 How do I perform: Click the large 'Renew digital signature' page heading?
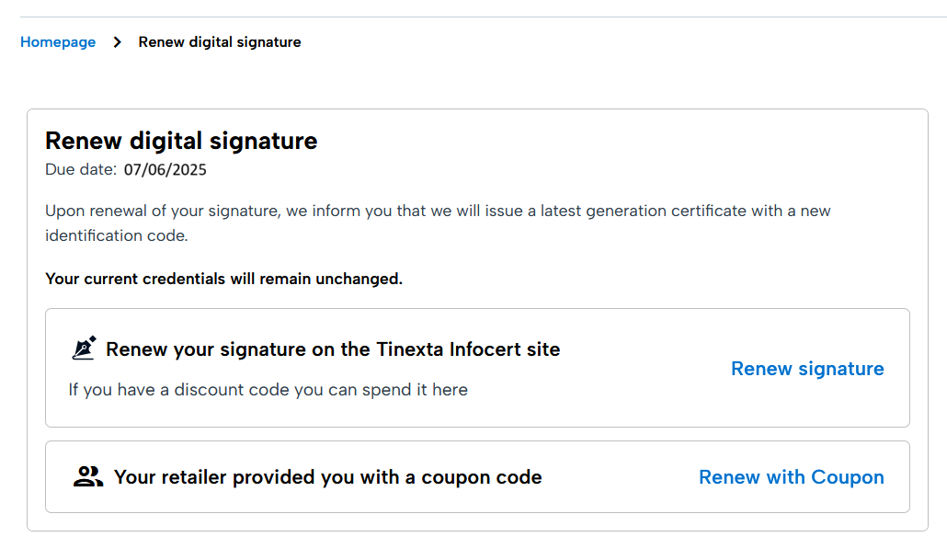181,141
